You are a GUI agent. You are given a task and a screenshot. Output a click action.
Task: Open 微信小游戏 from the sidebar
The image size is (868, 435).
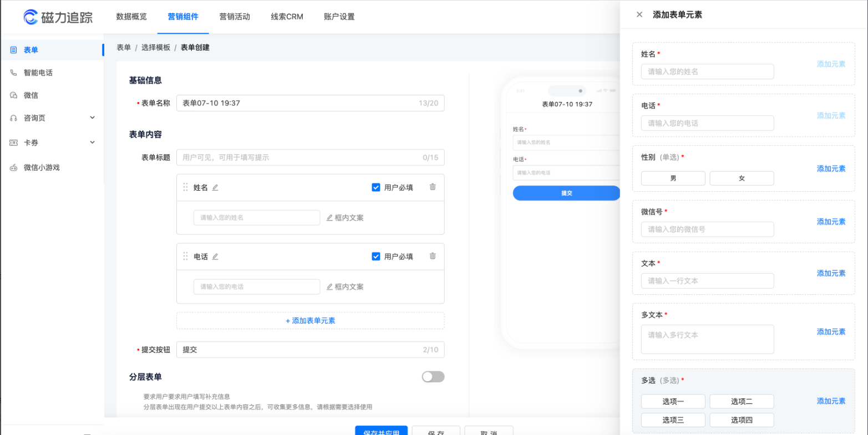[43, 167]
